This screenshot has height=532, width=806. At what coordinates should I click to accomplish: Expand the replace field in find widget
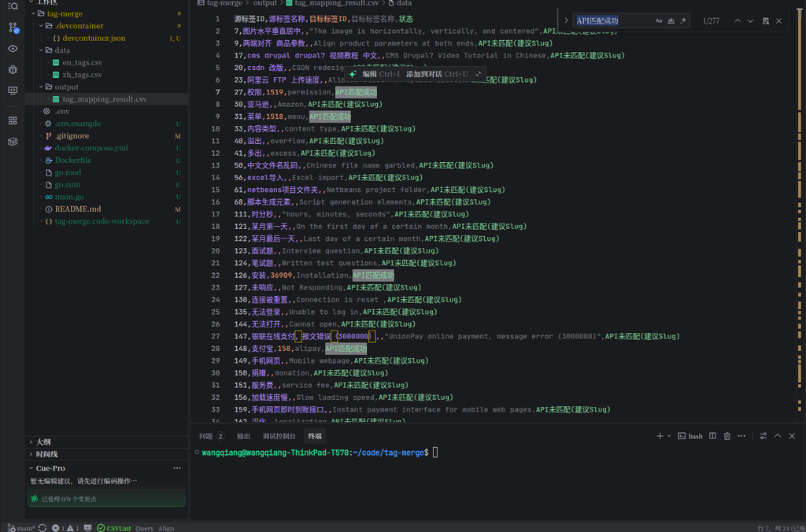[566, 20]
